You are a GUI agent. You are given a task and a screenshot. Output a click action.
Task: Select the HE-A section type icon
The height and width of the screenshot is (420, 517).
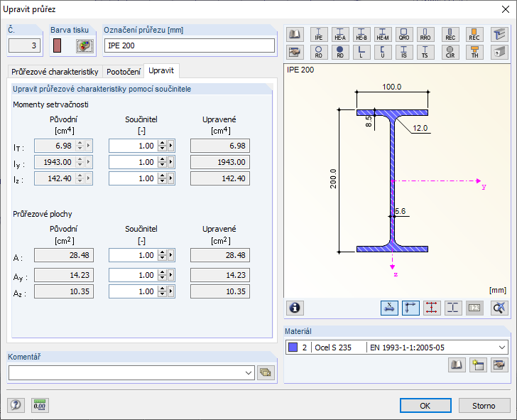(x=340, y=34)
